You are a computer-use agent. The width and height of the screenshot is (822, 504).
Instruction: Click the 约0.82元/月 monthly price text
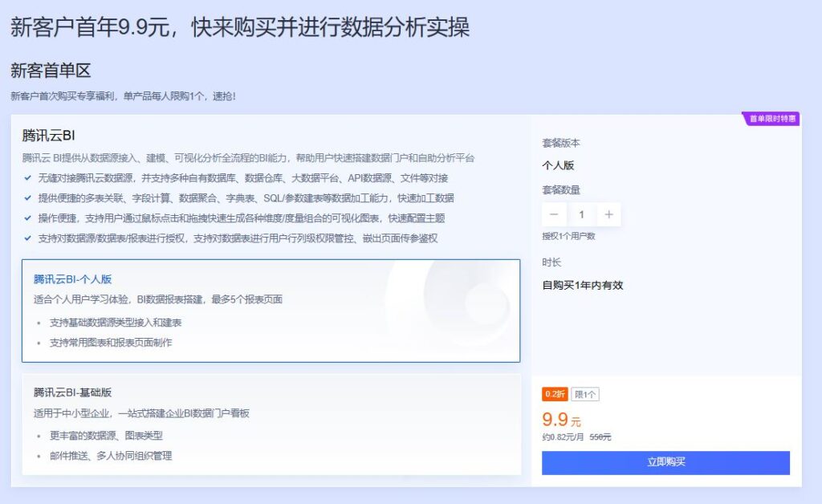[x=563, y=437]
